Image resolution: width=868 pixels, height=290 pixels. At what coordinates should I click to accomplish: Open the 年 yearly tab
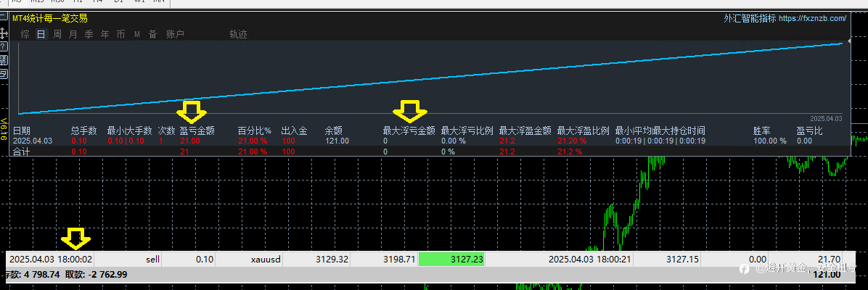[105, 34]
